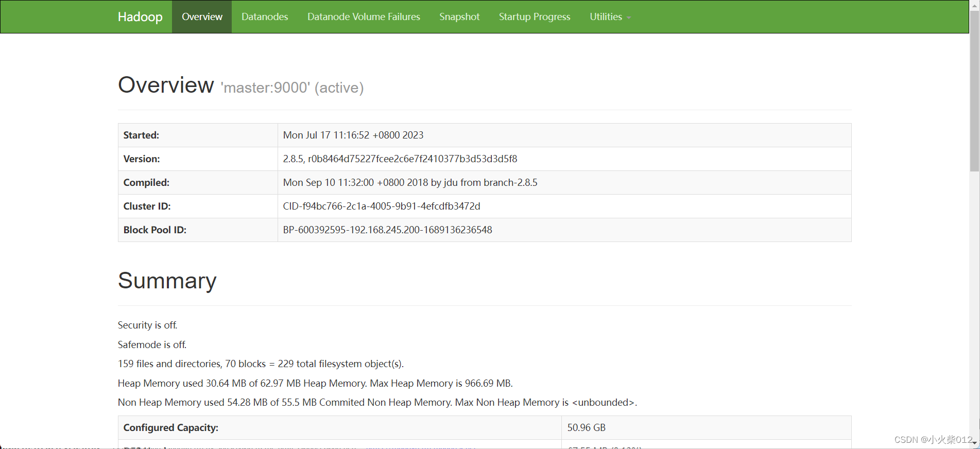This screenshot has height=449, width=980.
Task: Click the scrollbar up arrow
Action: [x=974, y=5]
